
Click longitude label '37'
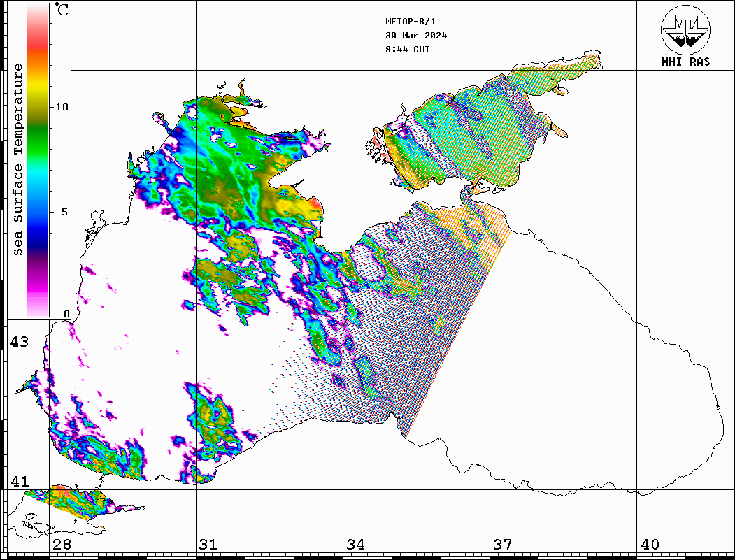click(503, 544)
